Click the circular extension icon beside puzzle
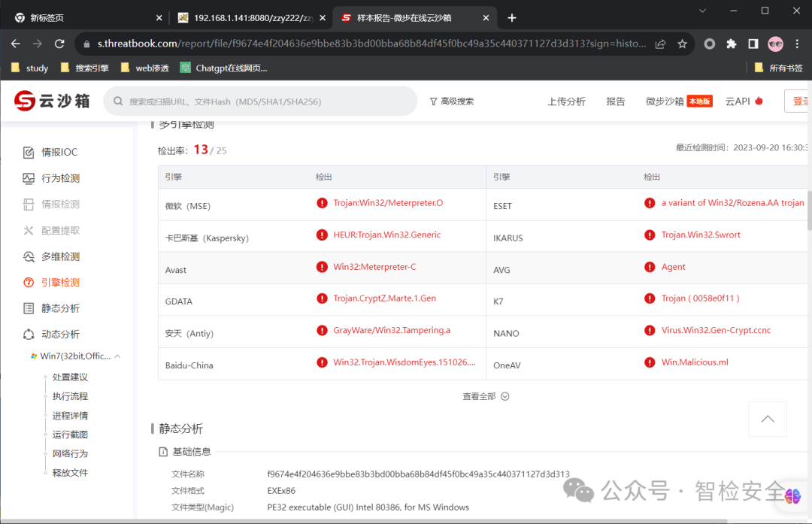This screenshot has height=524, width=812. [710, 44]
